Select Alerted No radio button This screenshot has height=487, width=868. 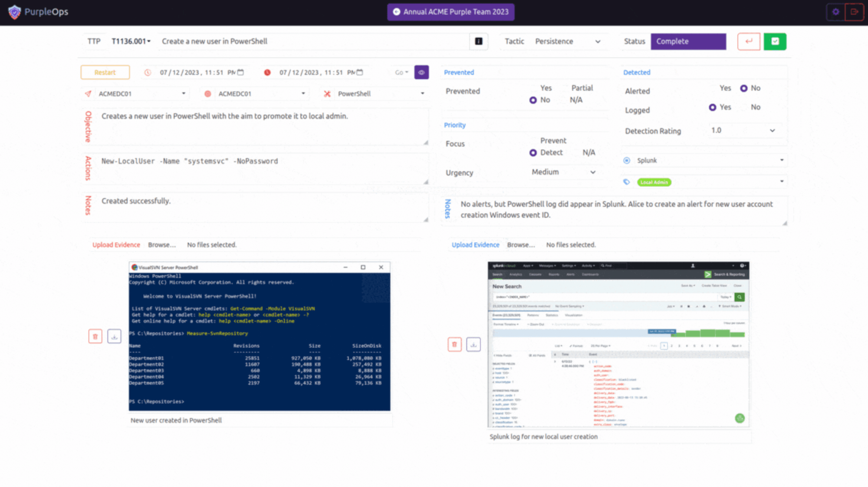(744, 88)
